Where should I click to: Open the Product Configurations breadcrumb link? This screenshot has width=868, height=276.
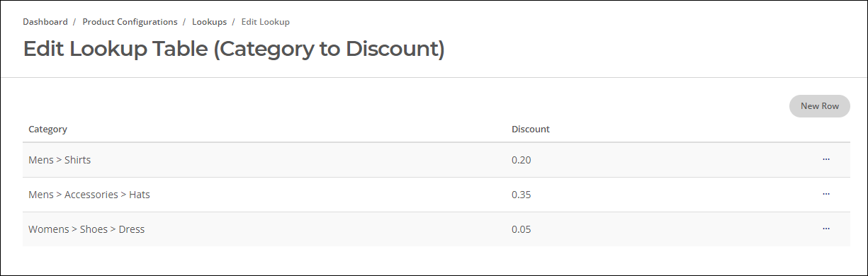[x=130, y=22]
